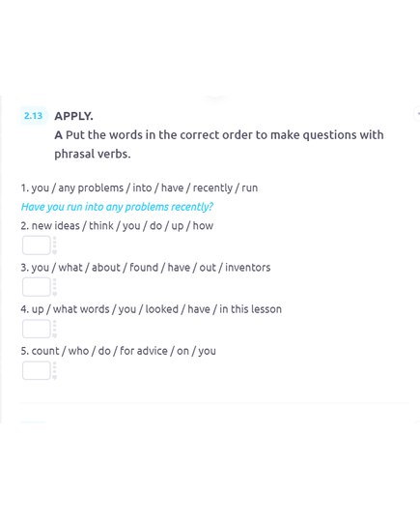The width and height of the screenshot is (420, 519).
Task: Click dotted handle beside question 5 answer box
Action: (55, 370)
